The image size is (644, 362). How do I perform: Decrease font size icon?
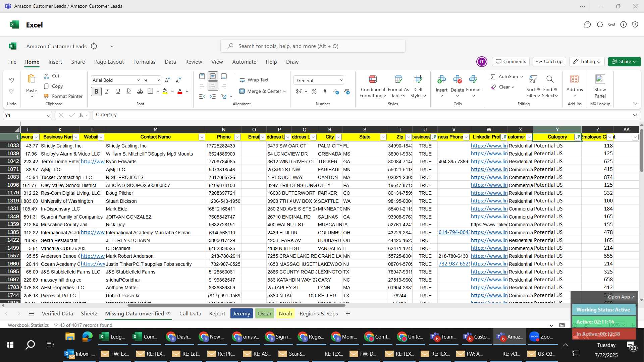tap(178, 80)
